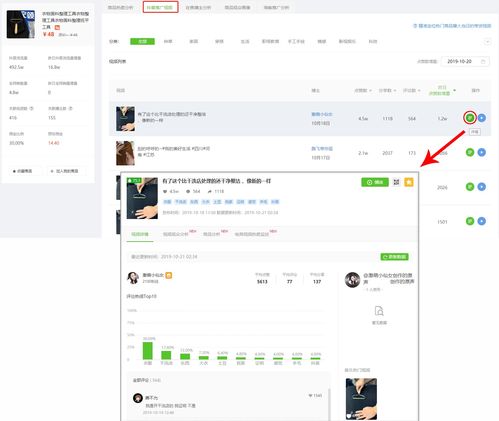Open the blue blogger name link dated 10月18日
This screenshot has height=421, width=499.
[x=322, y=114]
